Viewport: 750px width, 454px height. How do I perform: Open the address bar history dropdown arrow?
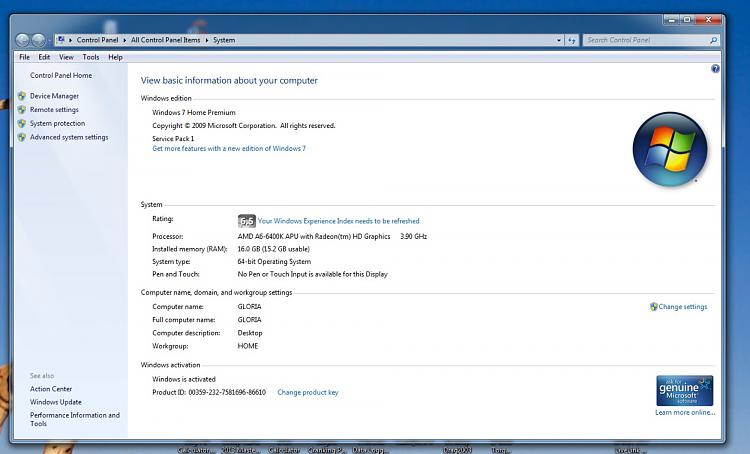(559, 40)
